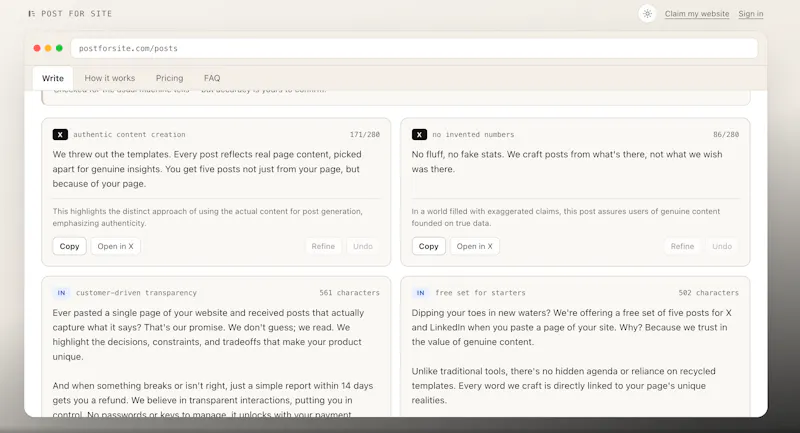Viewport: 800px width, 433px height.
Task: Click the postforsite.com/posts address bar
Action: click(414, 48)
